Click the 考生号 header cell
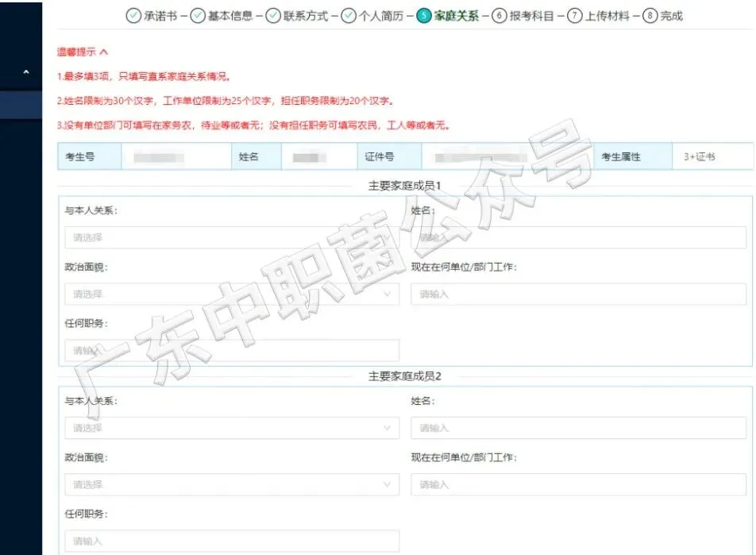 [89, 156]
